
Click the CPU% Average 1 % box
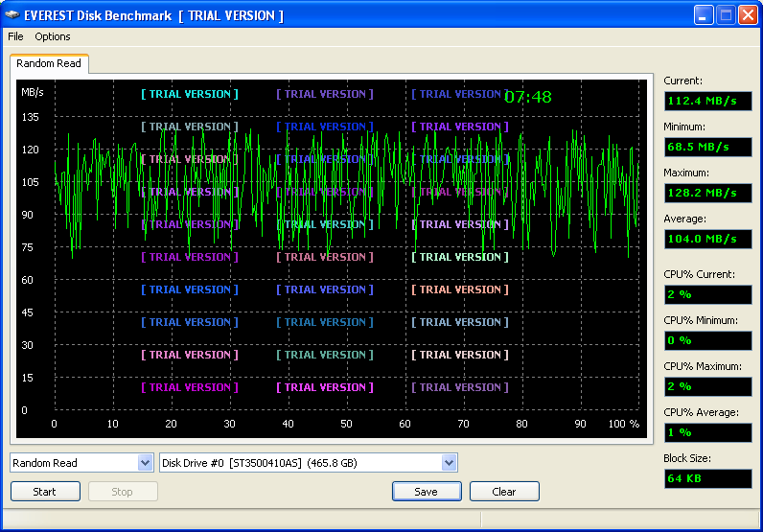click(707, 432)
